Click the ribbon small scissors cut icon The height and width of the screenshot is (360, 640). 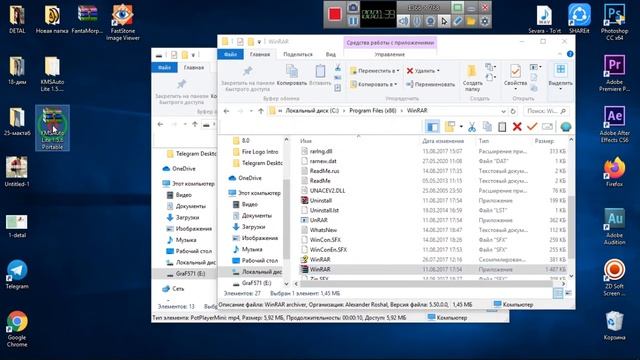pyautogui.click(x=338, y=68)
